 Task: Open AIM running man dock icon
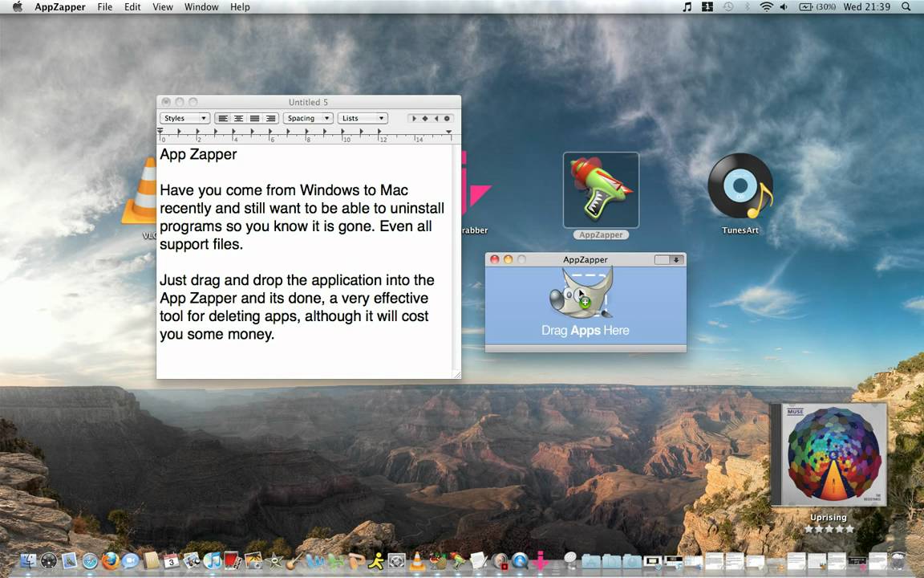[376, 561]
